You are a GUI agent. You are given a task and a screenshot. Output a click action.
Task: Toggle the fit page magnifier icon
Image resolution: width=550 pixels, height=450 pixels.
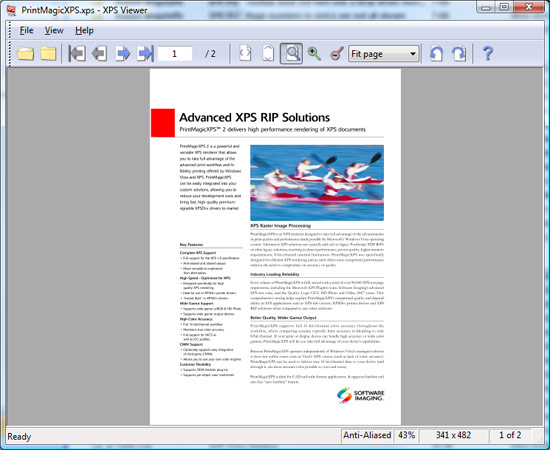291,53
